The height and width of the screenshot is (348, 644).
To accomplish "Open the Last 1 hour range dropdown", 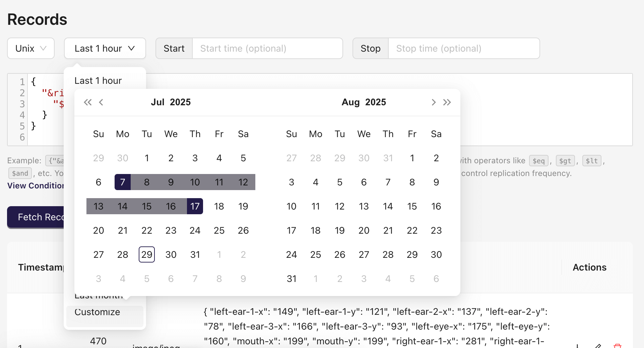I will point(105,48).
